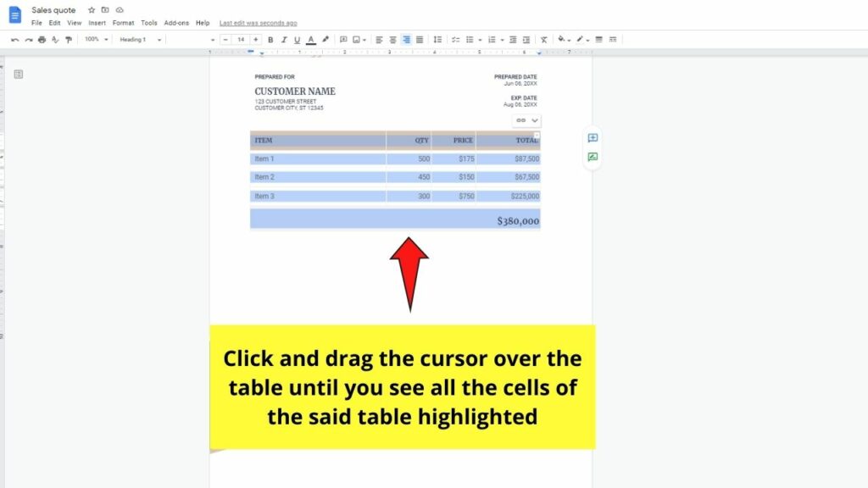Open the Add-ons menu
Screen dimensions: 868x488
click(176, 23)
